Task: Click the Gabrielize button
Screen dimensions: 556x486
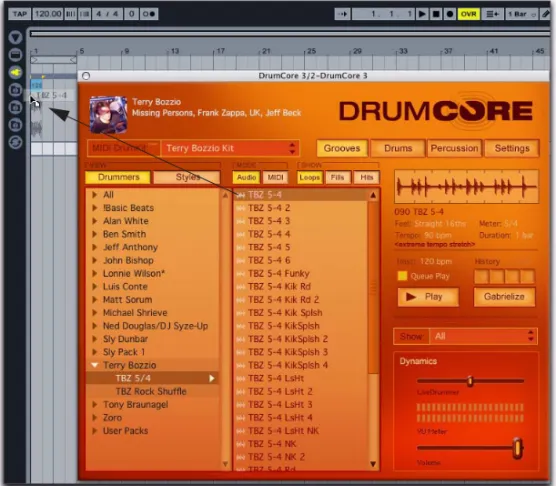Action: point(504,297)
